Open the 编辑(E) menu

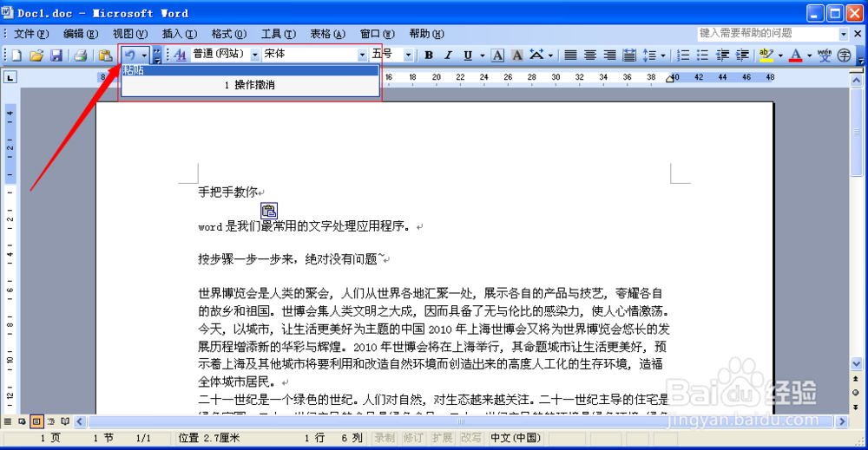pyautogui.click(x=81, y=34)
